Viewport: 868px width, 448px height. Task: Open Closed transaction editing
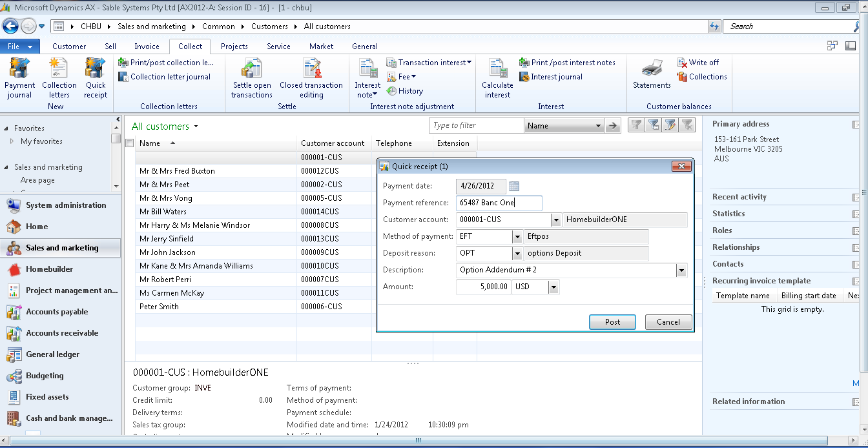tap(311, 78)
